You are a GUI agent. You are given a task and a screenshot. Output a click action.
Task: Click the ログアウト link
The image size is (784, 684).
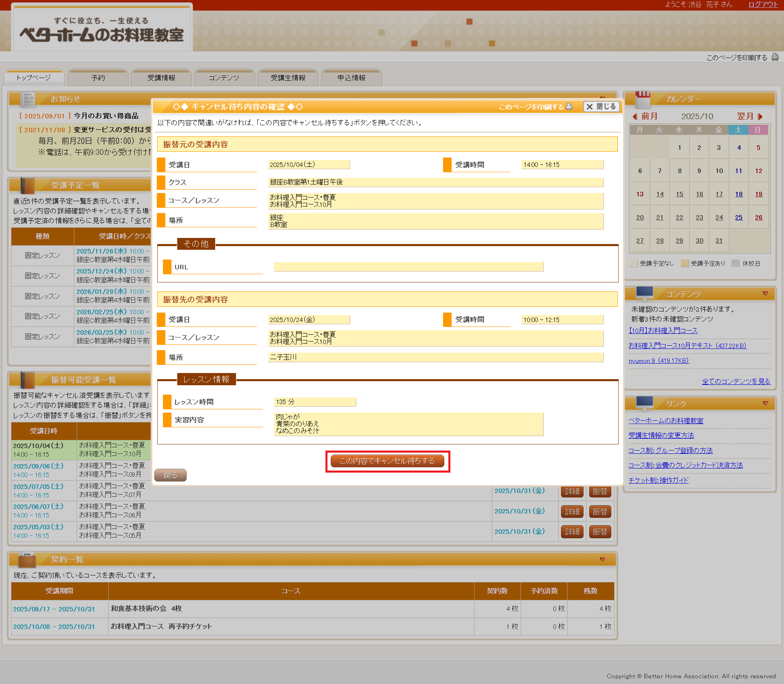pos(763,4)
